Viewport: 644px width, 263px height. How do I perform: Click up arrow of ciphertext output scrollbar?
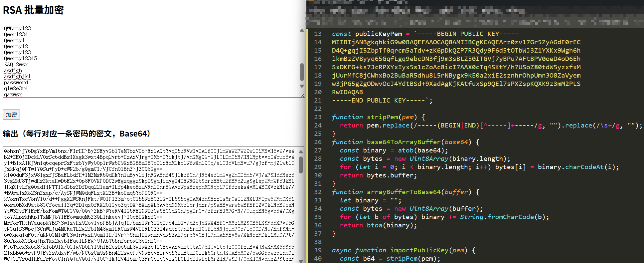tap(301, 152)
